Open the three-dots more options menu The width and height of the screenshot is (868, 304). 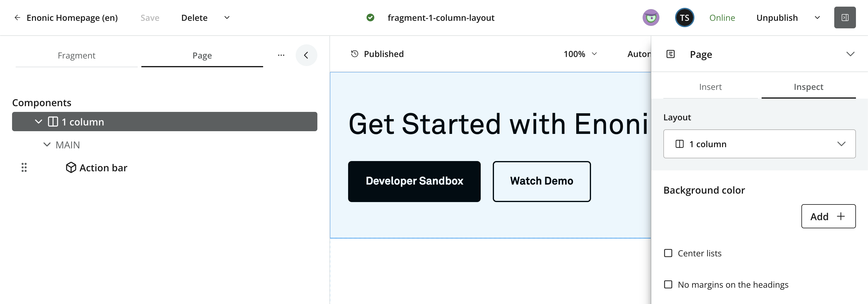281,55
